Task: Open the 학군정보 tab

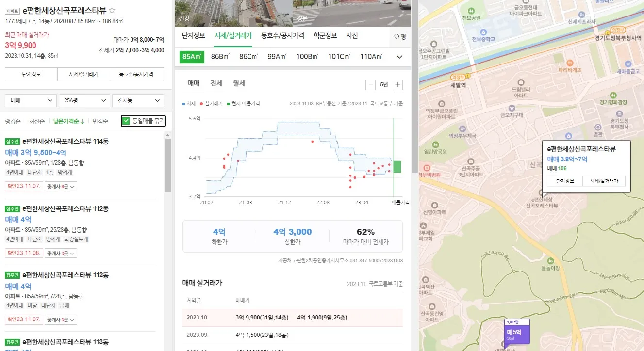Action: (x=325, y=36)
